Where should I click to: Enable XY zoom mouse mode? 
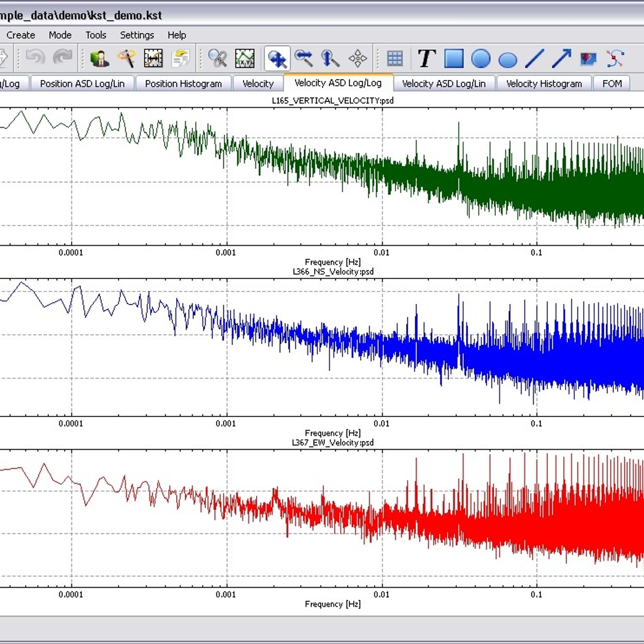[278, 58]
